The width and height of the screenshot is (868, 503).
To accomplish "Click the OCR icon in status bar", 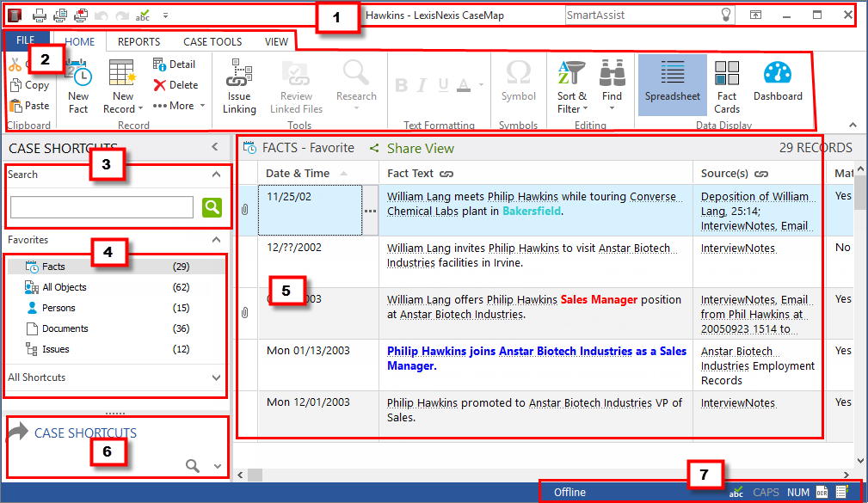I will 822,492.
